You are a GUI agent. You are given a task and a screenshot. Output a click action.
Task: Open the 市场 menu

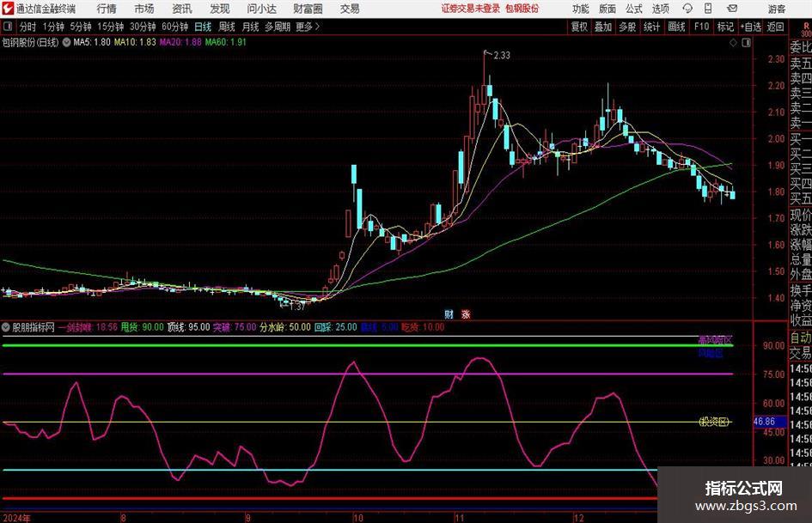[x=144, y=9]
